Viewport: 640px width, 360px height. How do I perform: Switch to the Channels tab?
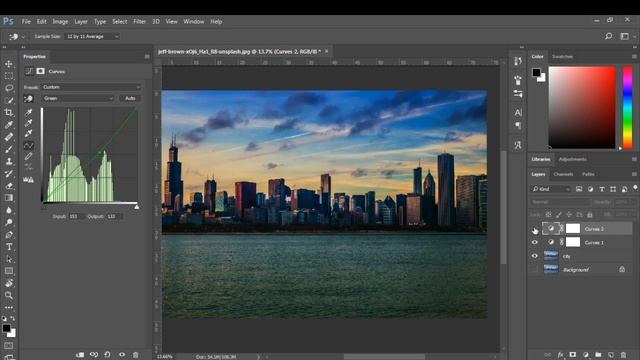[563, 174]
